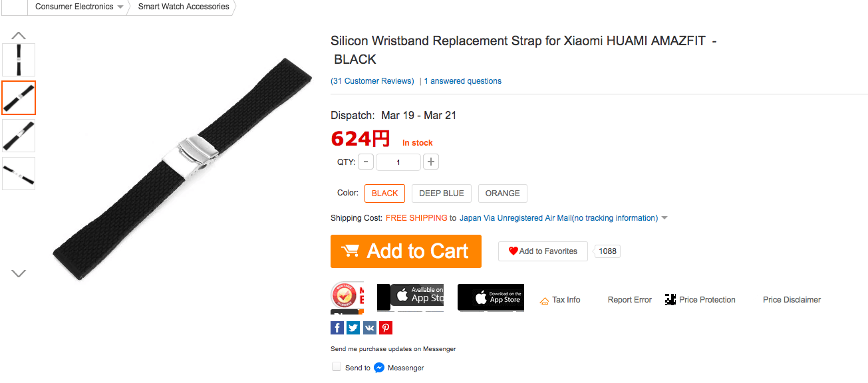Select the DEEP BLUE color option

coord(442,193)
